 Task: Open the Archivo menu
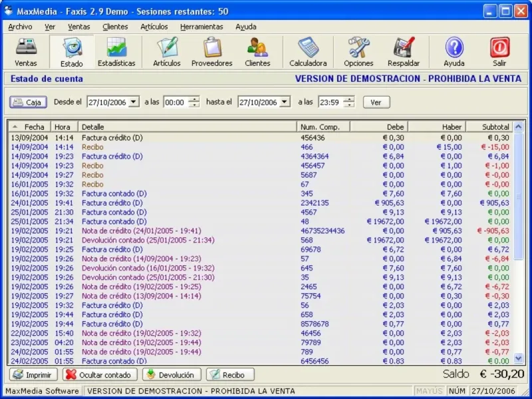click(21, 27)
